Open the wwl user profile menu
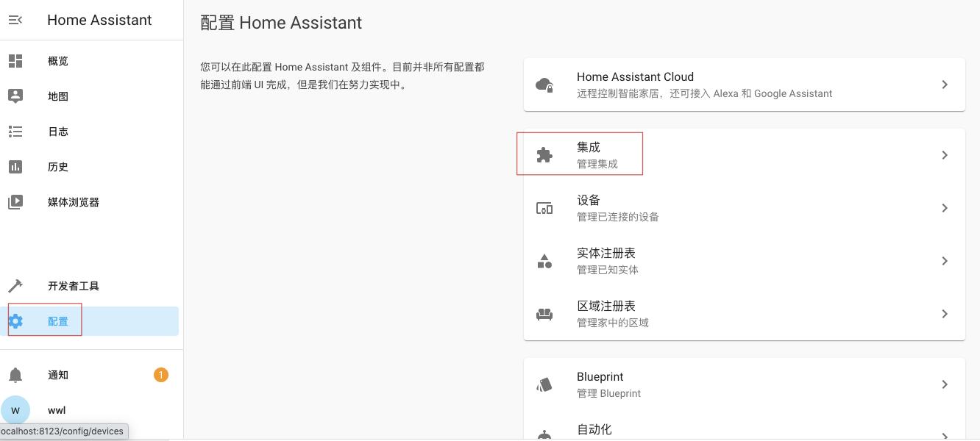Image resolution: width=980 pixels, height=441 pixels. tap(15, 409)
